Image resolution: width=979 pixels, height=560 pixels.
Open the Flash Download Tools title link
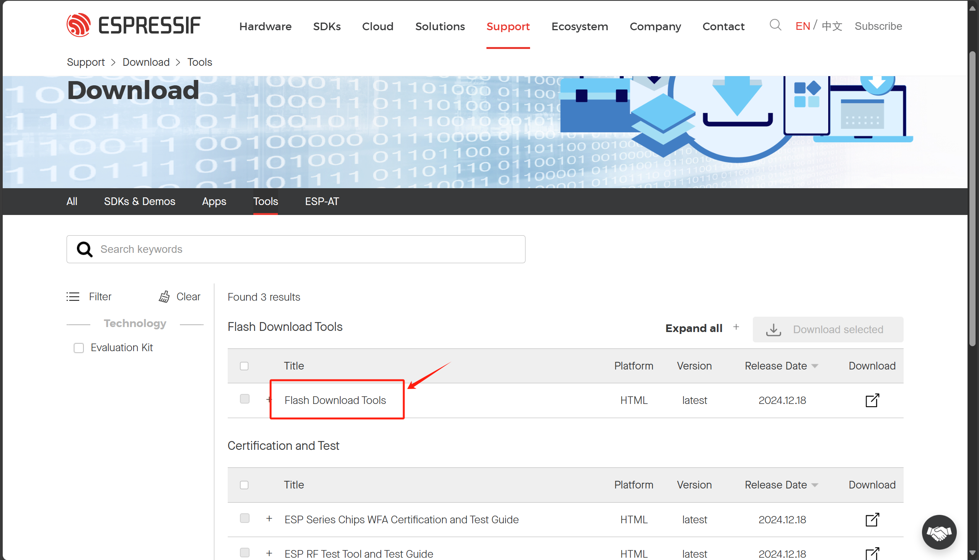335,400
